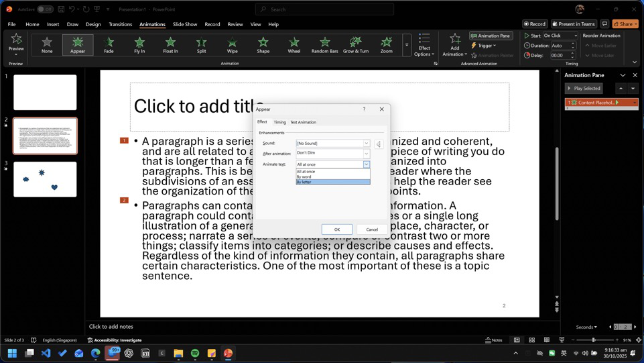Viewport: 644px width, 363px height.
Task: Click Present in Teams
Action: click(x=574, y=24)
